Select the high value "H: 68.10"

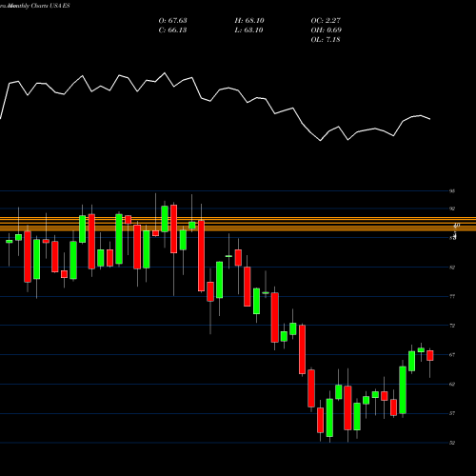pyautogui.click(x=249, y=21)
